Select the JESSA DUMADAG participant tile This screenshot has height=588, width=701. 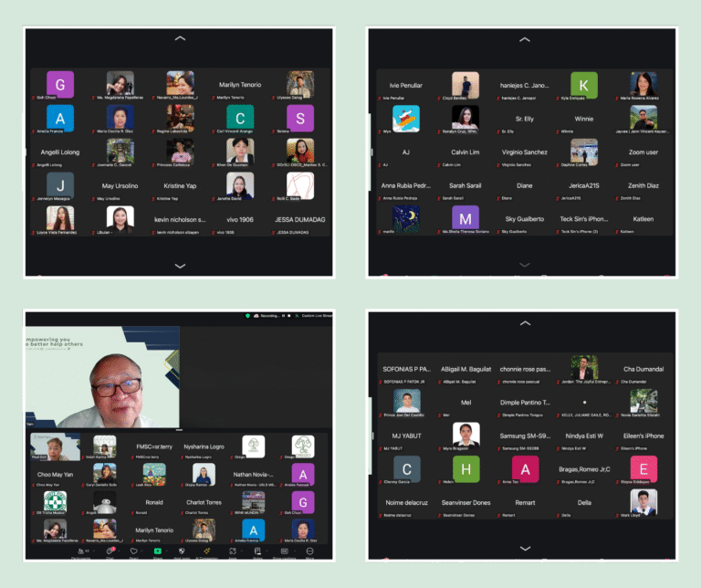[300, 220]
